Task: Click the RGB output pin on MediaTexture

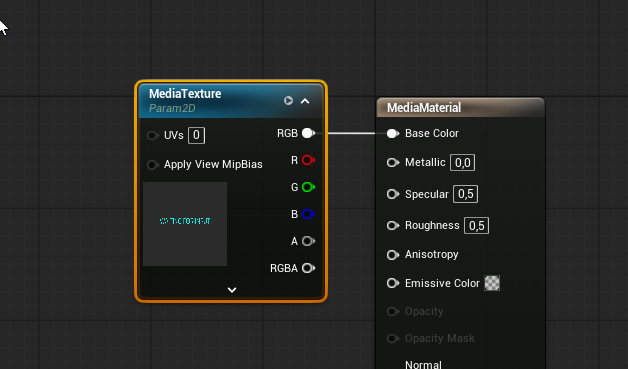Action: [x=308, y=133]
